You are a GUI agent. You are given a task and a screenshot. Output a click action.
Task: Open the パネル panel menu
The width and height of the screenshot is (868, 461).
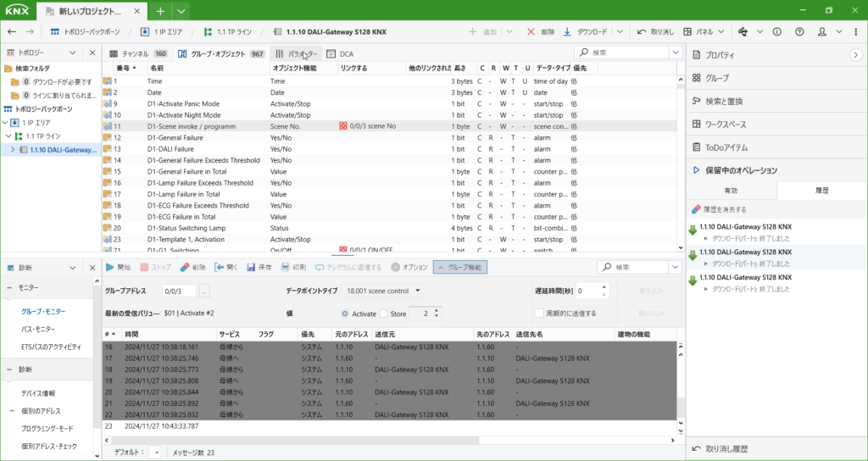pos(704,32)
